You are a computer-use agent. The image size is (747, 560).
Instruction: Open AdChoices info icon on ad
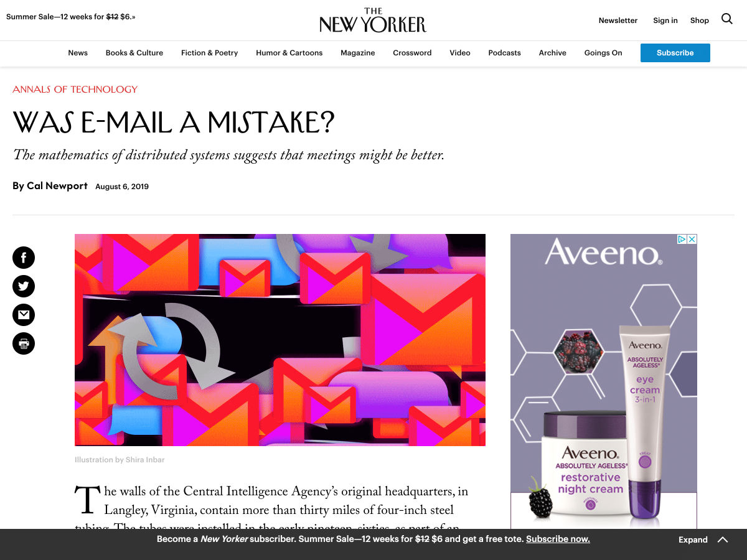[682, 239]
